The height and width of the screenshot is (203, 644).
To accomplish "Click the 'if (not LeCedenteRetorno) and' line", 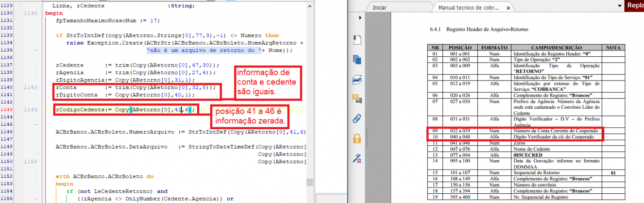I will [117, 191].
